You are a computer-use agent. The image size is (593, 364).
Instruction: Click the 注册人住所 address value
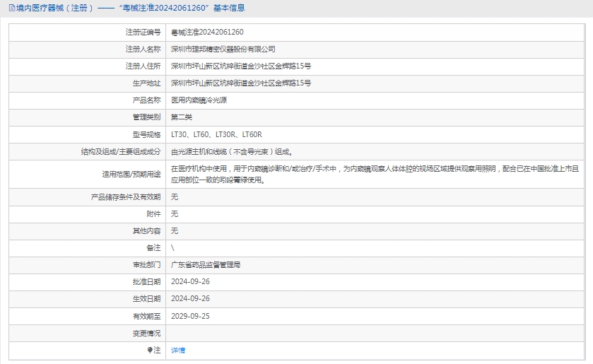pos(240,66)
